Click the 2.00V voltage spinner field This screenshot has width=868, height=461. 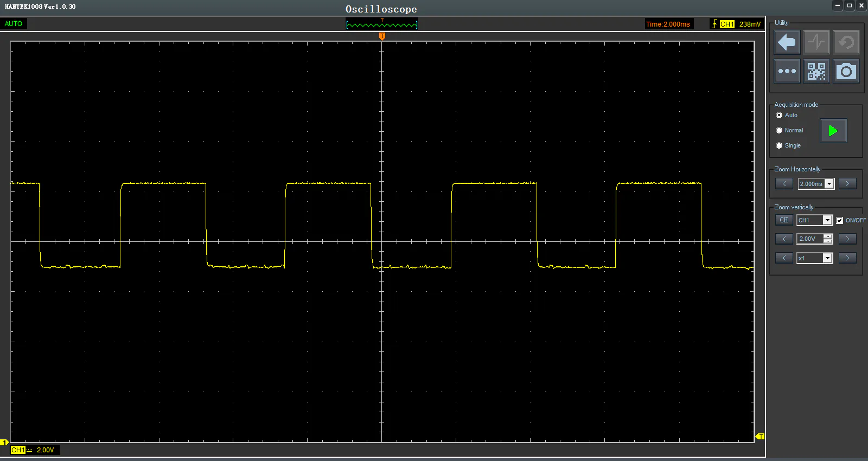[809, 239]
